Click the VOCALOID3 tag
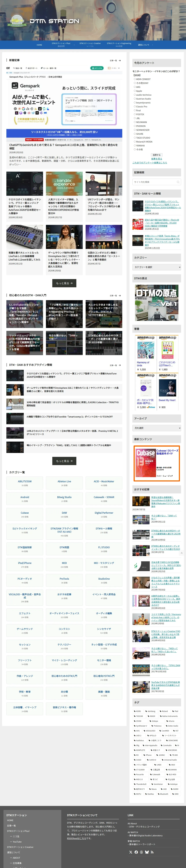This screenshot has height=868, width=186. point(150,731)
